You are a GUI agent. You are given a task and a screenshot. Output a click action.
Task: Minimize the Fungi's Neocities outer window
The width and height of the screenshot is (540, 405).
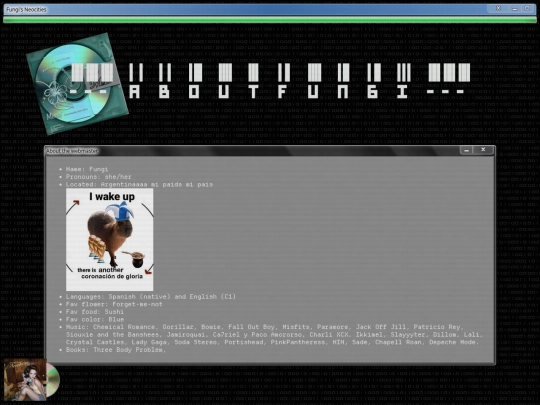click(x=515, y=9)
